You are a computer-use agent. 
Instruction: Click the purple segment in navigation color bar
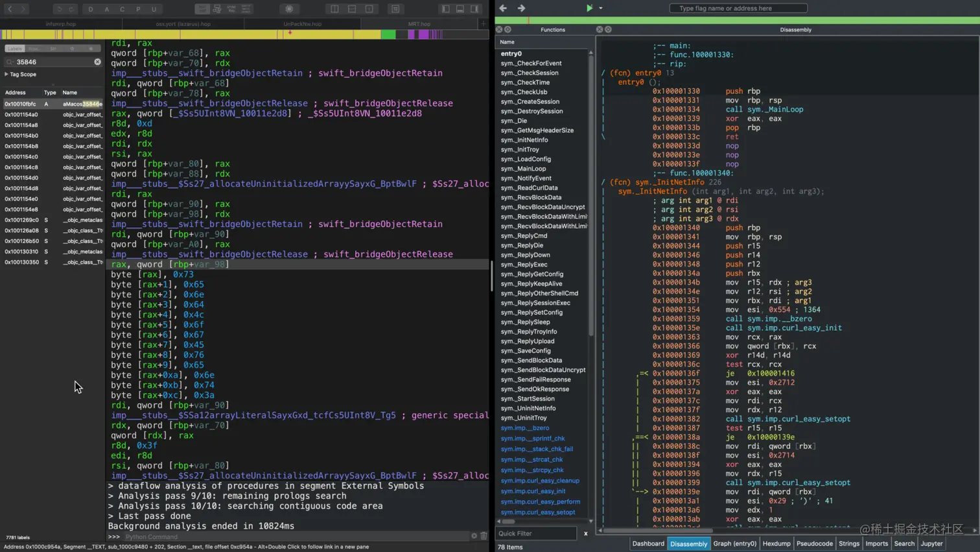click(425, 34)
